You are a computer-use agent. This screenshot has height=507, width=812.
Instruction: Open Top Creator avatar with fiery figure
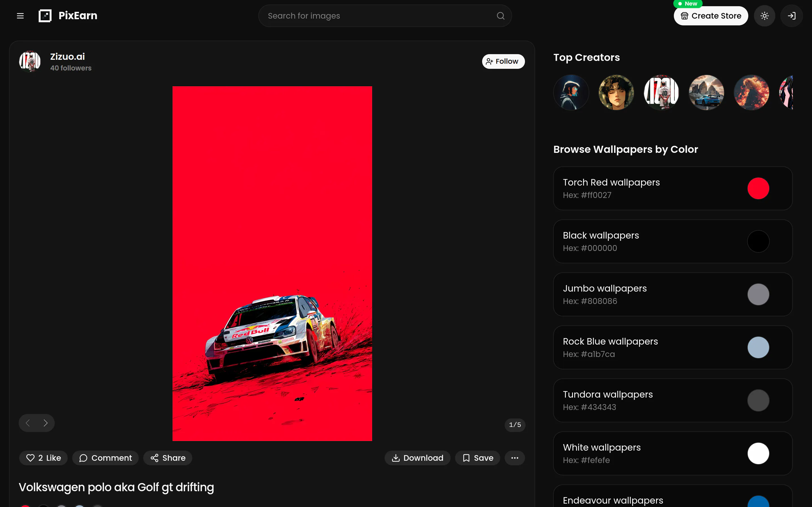point(751,92)
